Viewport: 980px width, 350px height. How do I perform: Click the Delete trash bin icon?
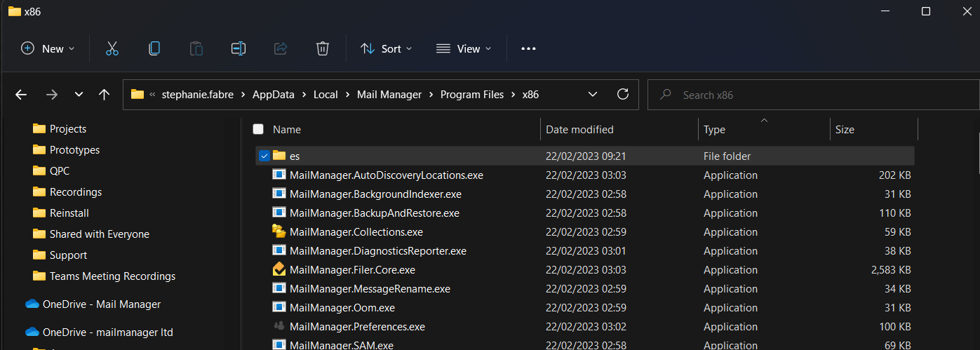[323, 48]
